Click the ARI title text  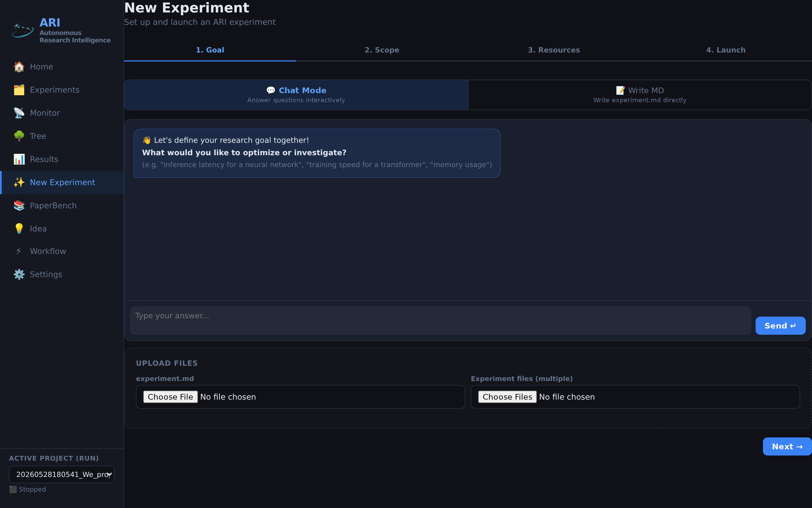[50, 23]
